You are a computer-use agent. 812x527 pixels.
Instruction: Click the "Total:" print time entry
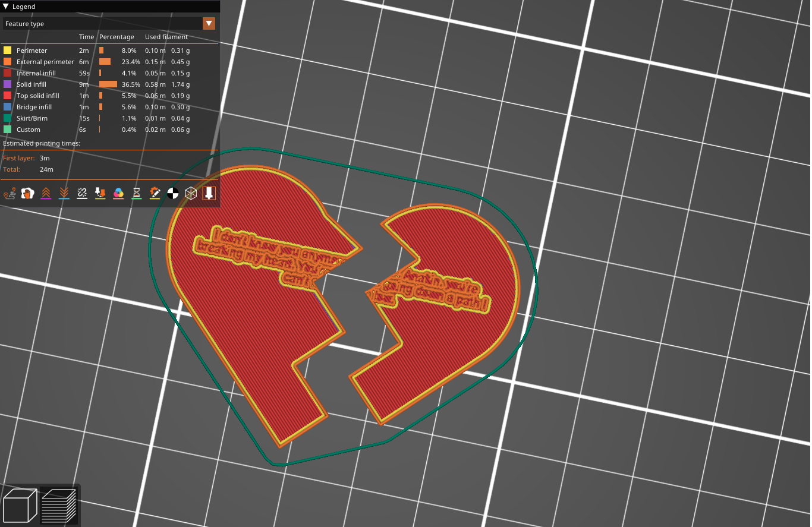[x=28, y=169]
